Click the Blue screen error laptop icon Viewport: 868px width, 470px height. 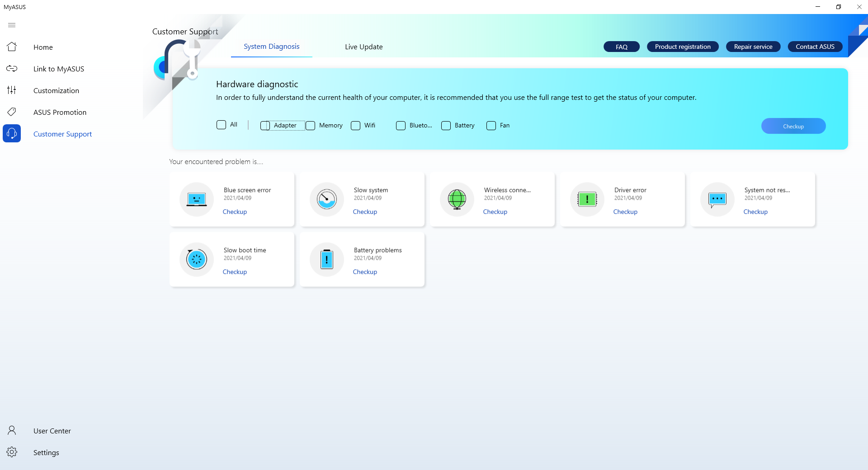tap(197, 199)
